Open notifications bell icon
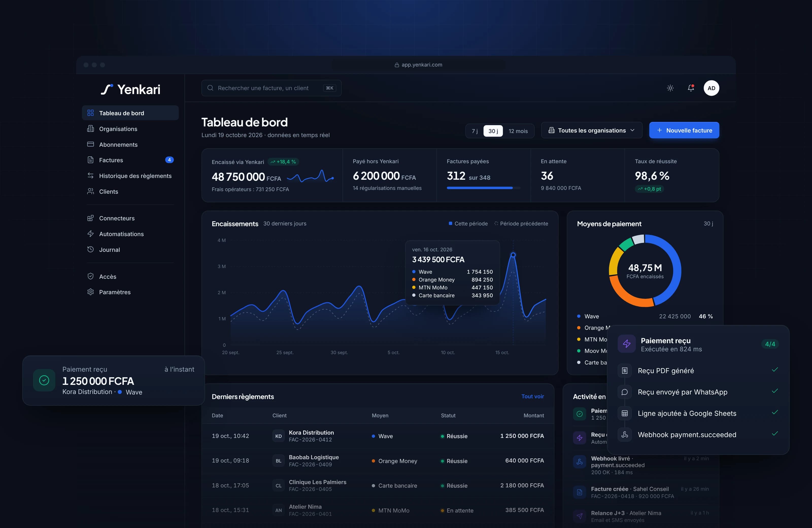Image resolution: width=812 pixels, height=528 pixels. tap(690, 88)
